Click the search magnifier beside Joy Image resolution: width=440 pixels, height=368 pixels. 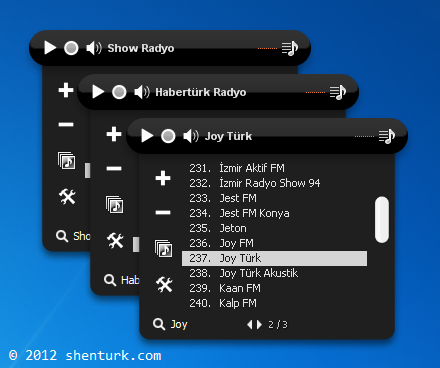(159, 324)
